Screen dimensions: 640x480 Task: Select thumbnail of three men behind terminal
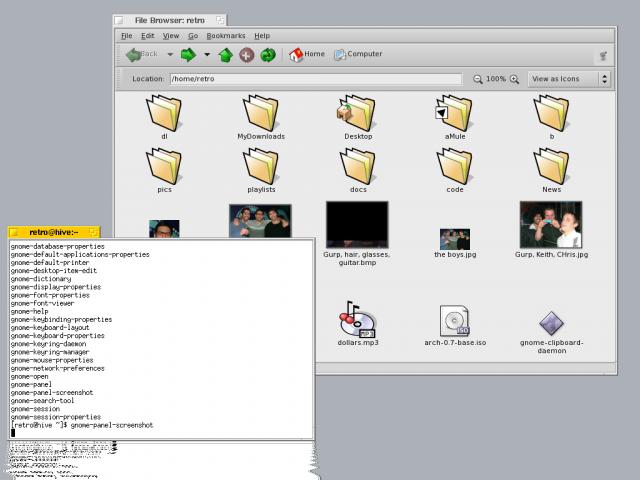tap(260, 221)
